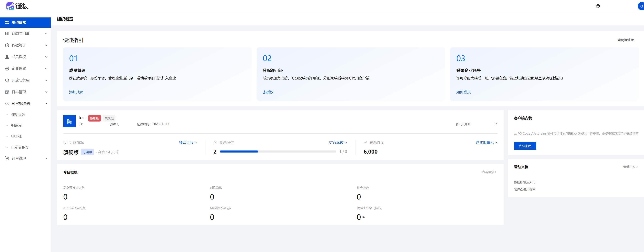Click the 数据统计 pie chart icon
This screenshot has height=252, width=644.
coord(7,45)
